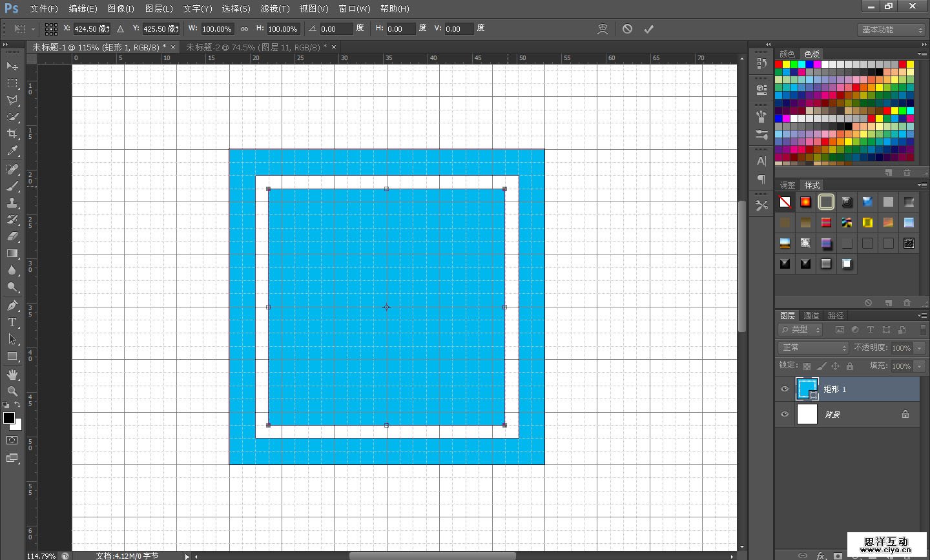
Task: Open the blend mode dropdown 正常
Action: (x=813, y=347)
